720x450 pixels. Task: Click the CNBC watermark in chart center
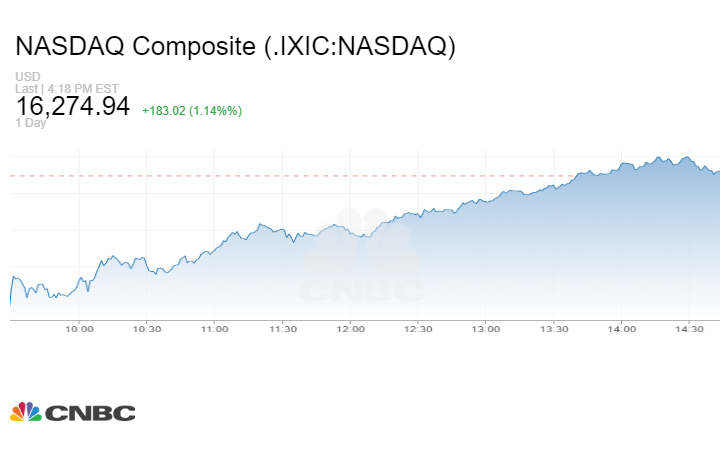coord(362,262)
